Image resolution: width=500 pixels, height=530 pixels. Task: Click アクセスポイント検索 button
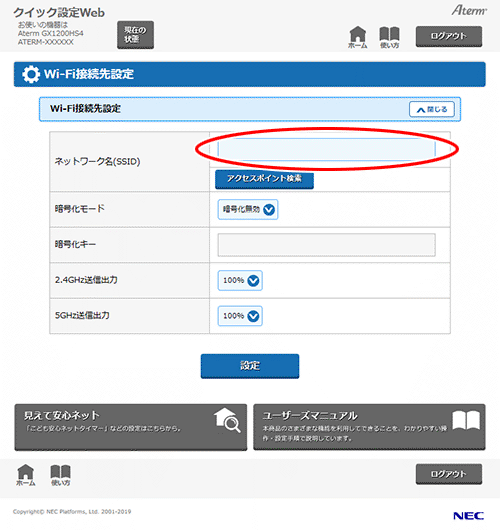coord(264,179)
